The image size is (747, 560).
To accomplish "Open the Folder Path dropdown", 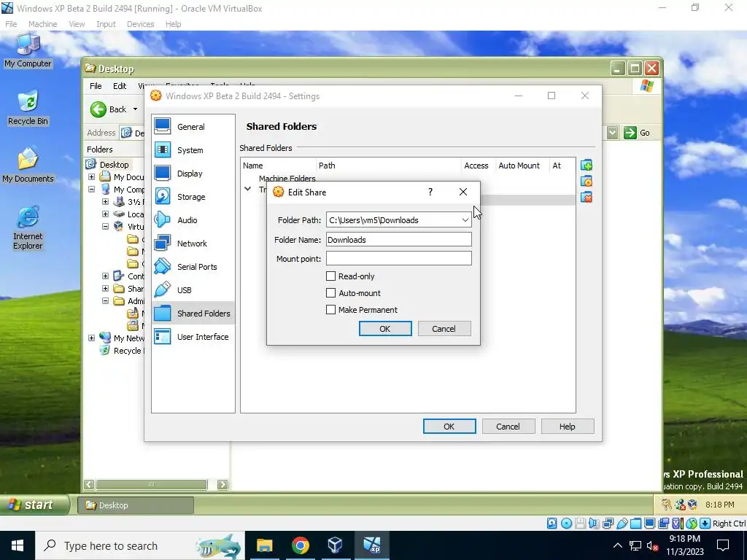I will (465, 220).
